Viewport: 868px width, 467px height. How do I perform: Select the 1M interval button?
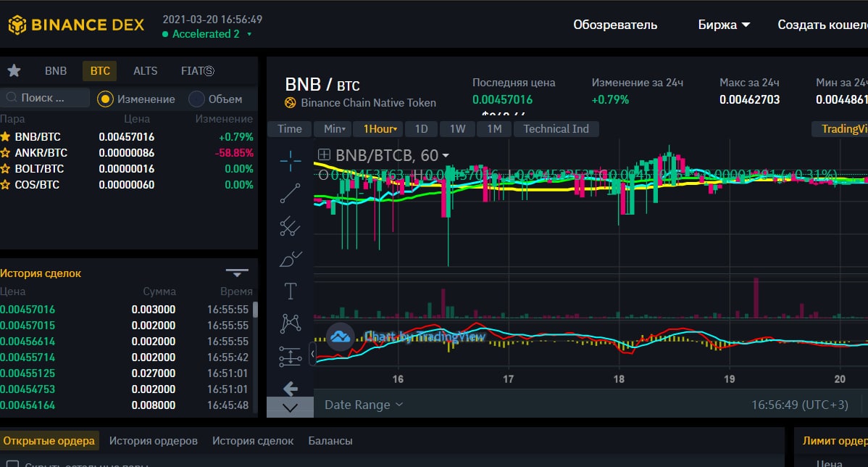(494, 129)
